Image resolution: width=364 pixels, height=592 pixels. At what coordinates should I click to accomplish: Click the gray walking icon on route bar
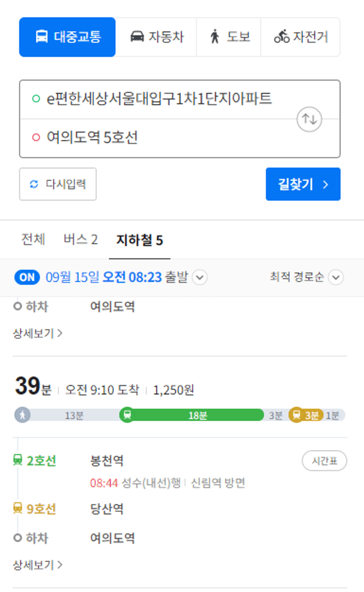(x=22, y=415)
